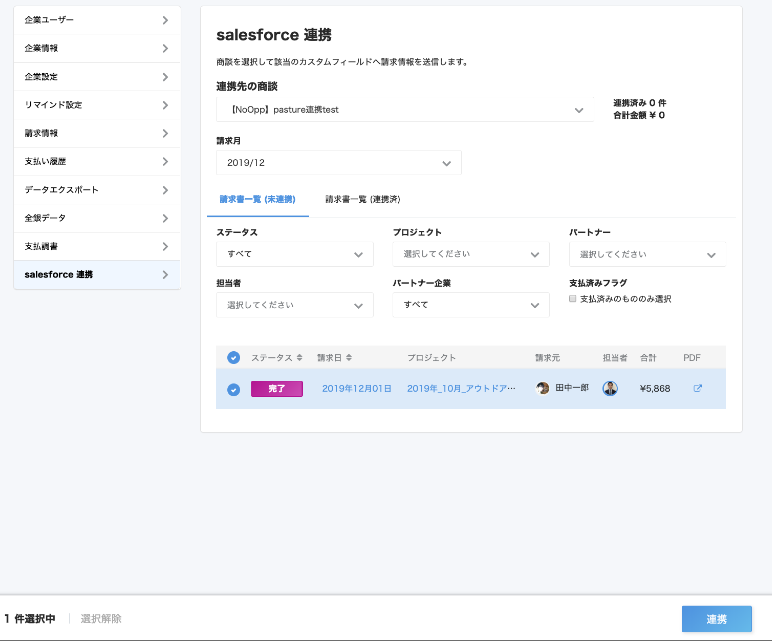This screenshot has width=772, height=641.
Task: Click the 完了 status badge
Action: (277, 389)
